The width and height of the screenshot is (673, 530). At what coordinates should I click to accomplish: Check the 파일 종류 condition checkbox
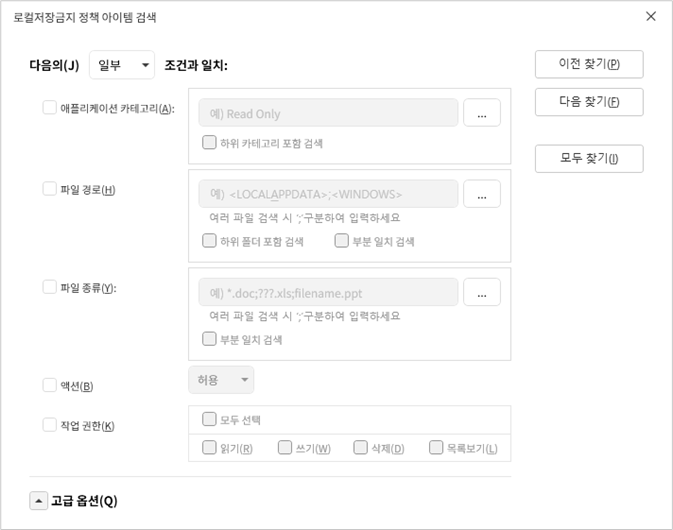coord(49,287)
